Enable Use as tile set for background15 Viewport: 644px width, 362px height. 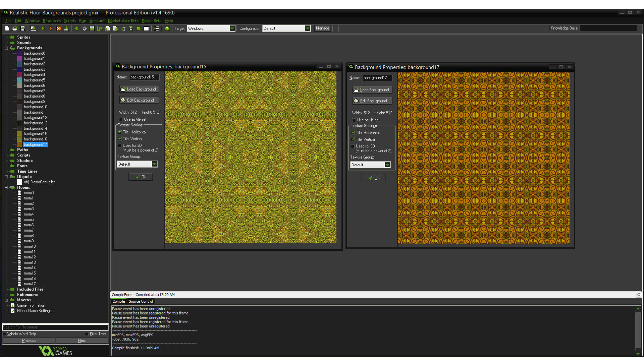click(x=121, y=119)
